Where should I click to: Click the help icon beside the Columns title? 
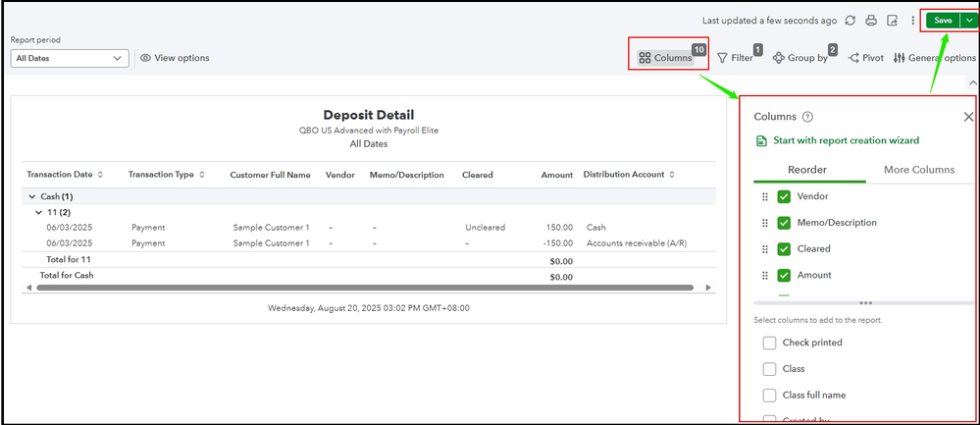coord(807,117)
